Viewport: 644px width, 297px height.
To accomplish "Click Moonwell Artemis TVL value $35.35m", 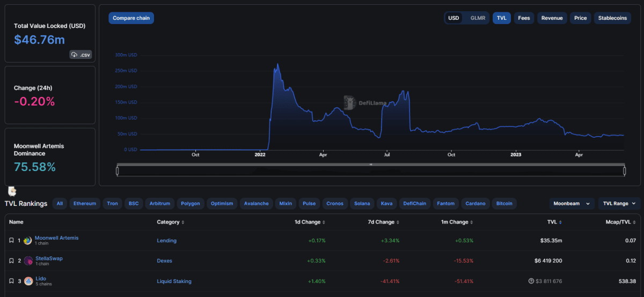I will 552,241.
